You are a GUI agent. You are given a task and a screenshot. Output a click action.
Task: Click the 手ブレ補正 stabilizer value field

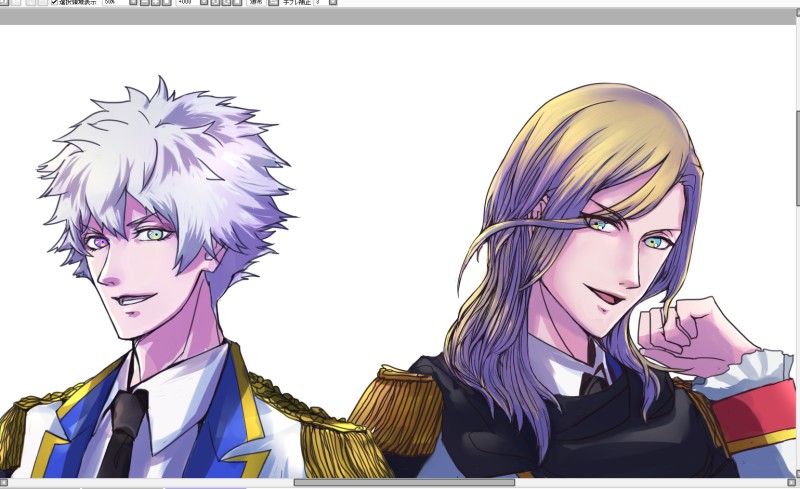point(320,2)
